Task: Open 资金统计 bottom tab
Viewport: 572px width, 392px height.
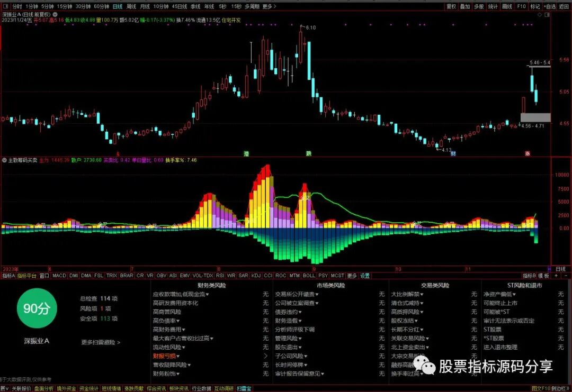Action: coord(88,389)
